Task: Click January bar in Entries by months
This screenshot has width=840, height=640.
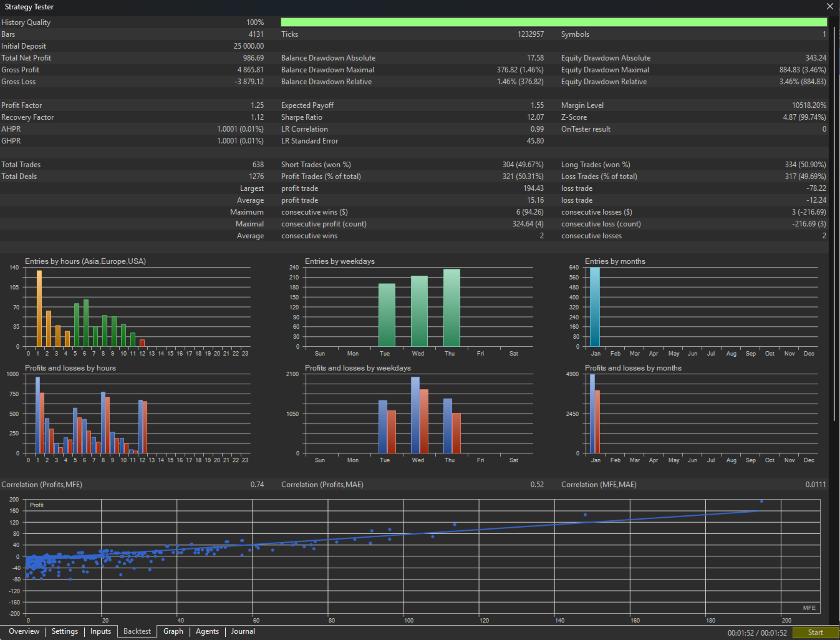Action: (595, 307)
